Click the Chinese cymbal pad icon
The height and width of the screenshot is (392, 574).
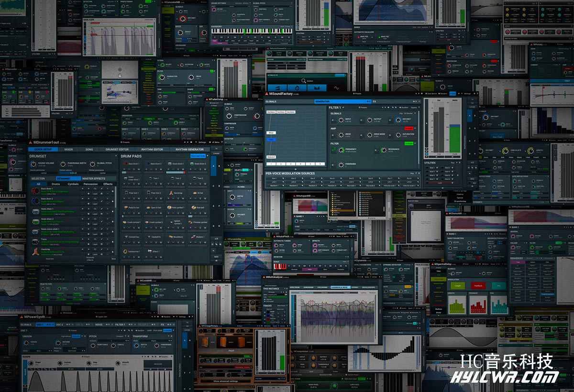coord(190,222)
